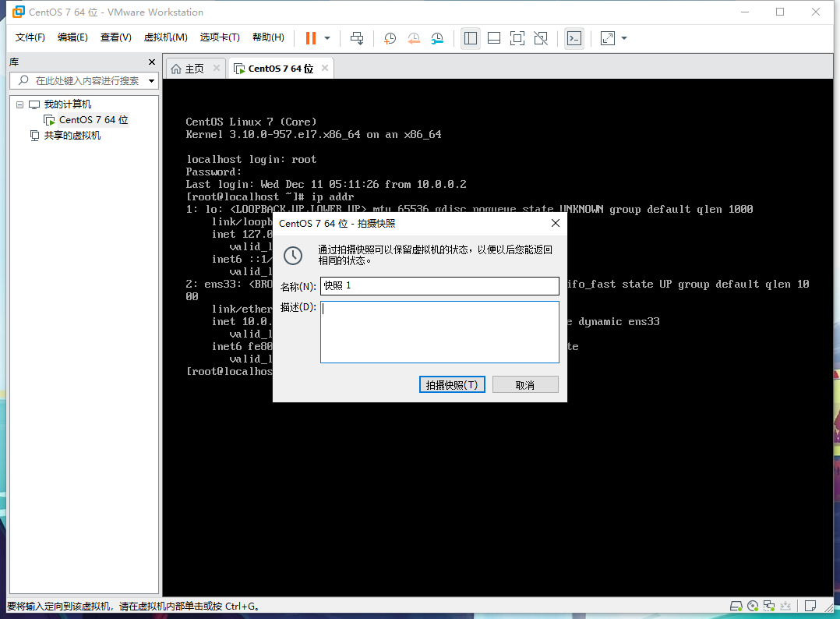This screenshot has width=840, height=619.
Task: Open the 帮助(H) menu
Action: [x=268, y=37]
